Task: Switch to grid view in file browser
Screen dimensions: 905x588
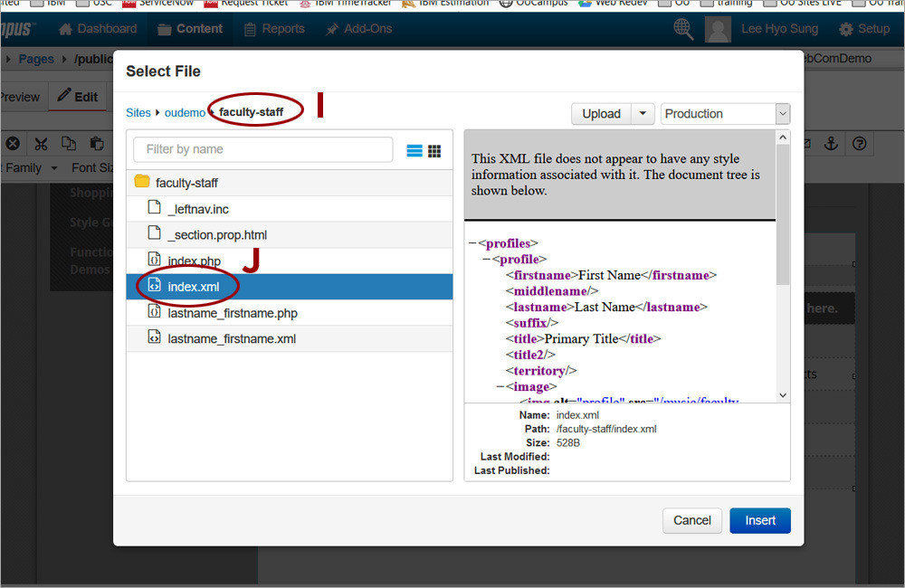Action: coord(434,150)
